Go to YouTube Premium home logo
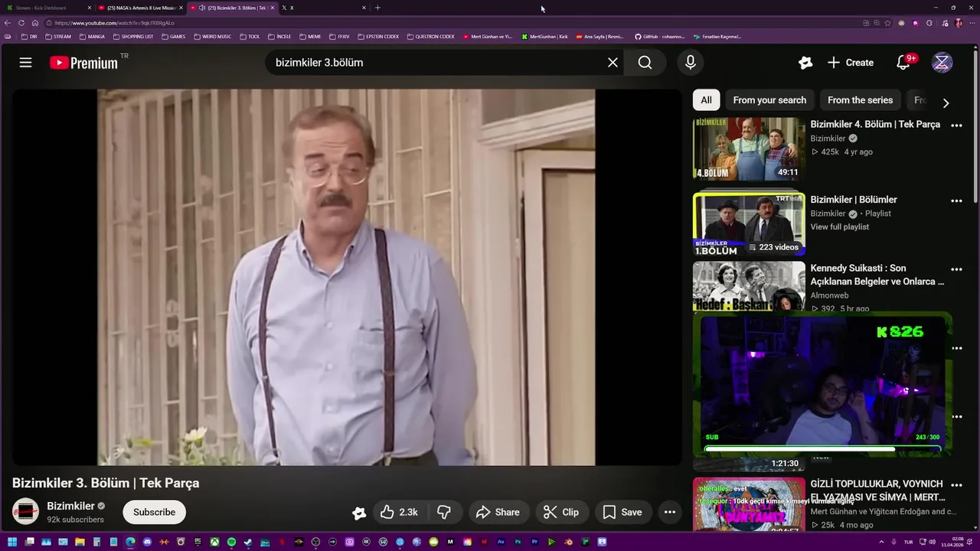The width and height of the screenshot is (980, 551). click(x=84, y=63)
